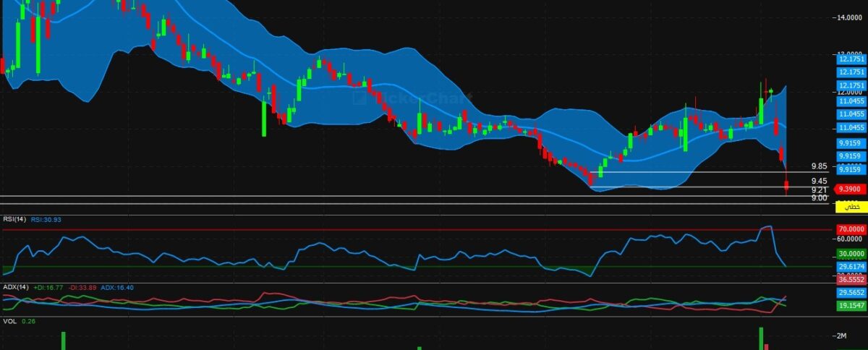Select the blue ADX:16.40 legend label
The image size is (868, 350).
coord(118,287)
